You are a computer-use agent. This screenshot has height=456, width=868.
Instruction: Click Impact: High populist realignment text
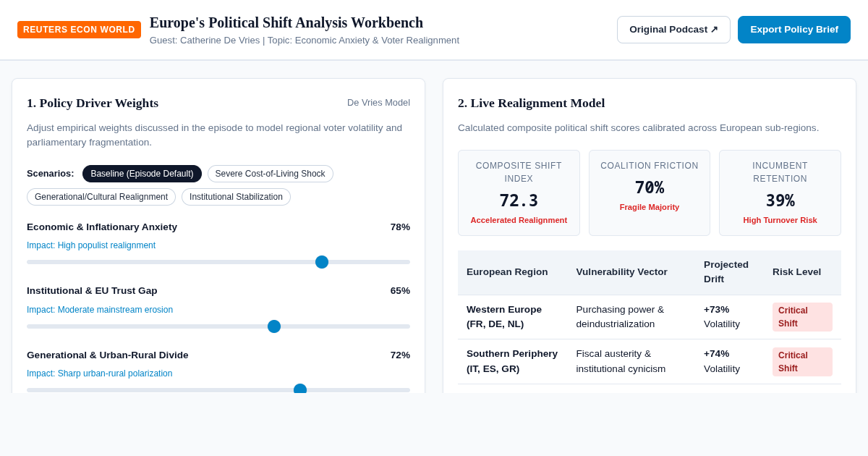coord(91,245)
